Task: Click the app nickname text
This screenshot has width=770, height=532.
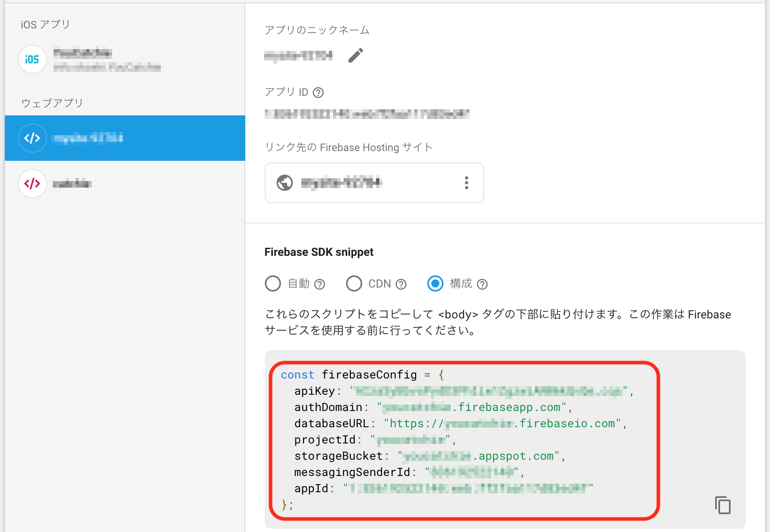Action: tap(298, 56)
